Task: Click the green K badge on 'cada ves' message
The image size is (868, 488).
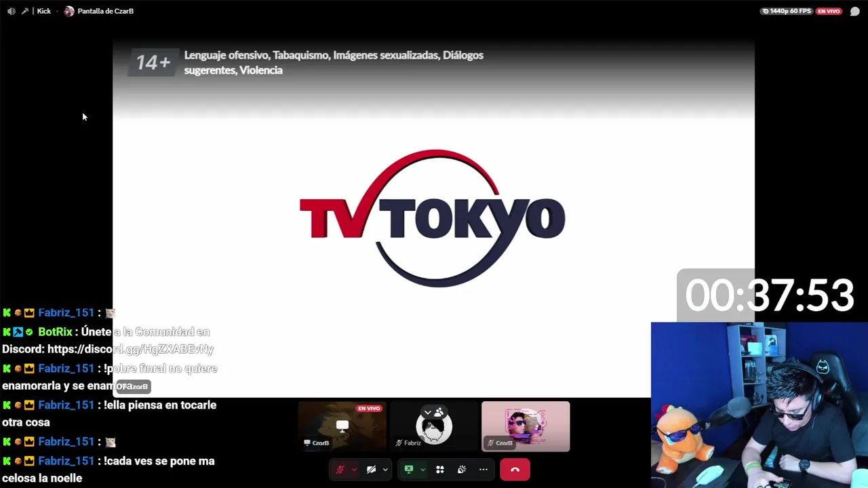Action: pyautogui.click(x=7, y=461)
